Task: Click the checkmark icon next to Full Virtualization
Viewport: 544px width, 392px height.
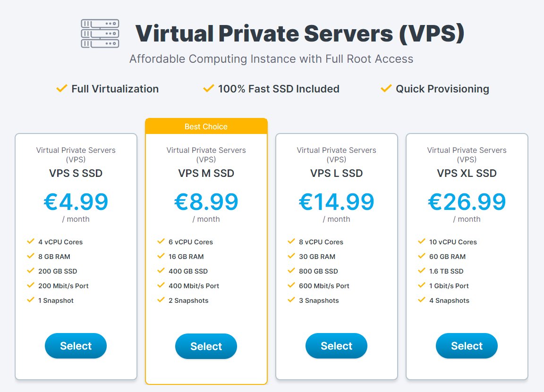Action: point(61,88)
